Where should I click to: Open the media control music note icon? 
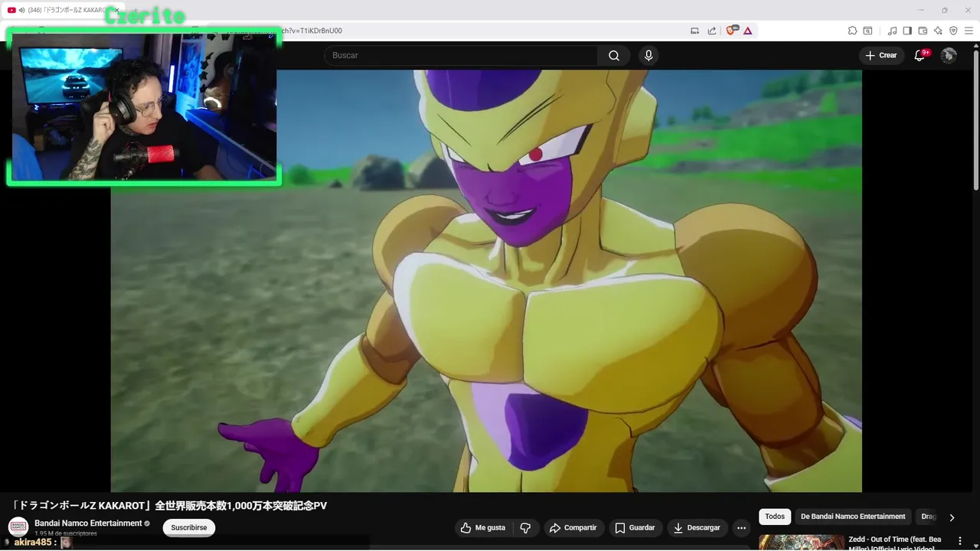(892, 31)
